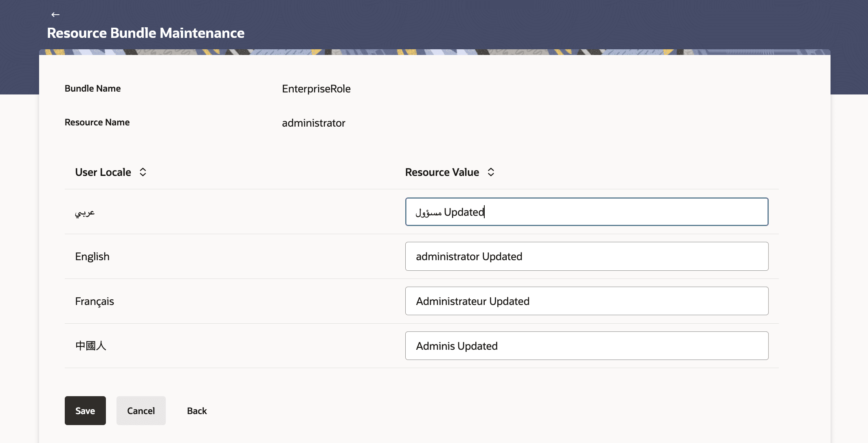The image size is (868, 443).
Task: Click the English resource value field
Action: click(587, 257)
